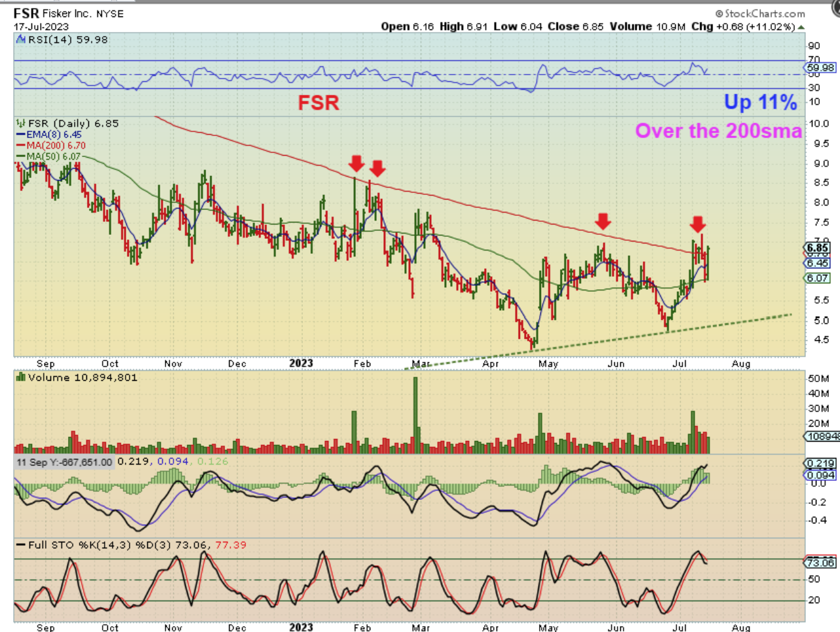Click the 'Open 6.16' value in header
840x632 pixels.
(407, 27)
